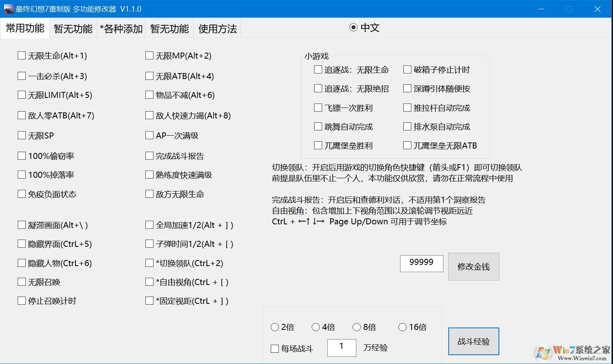This screenshot has height=364, width=613.
Task: Enable 免疫负面状态 cheat
Action: (x=22, y=193)
